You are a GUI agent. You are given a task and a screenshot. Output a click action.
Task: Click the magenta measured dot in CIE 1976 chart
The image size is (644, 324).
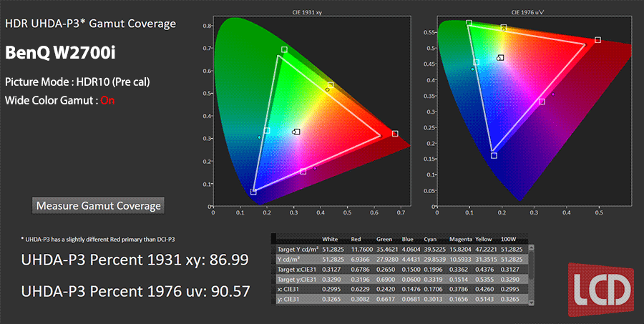[x=553, y=94]
